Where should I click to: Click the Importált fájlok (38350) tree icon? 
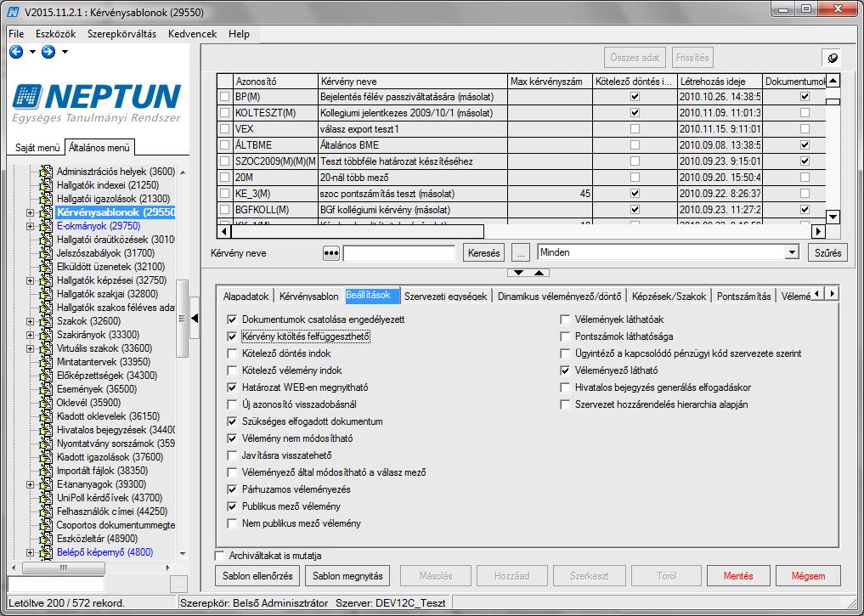(x=46, y=471)
